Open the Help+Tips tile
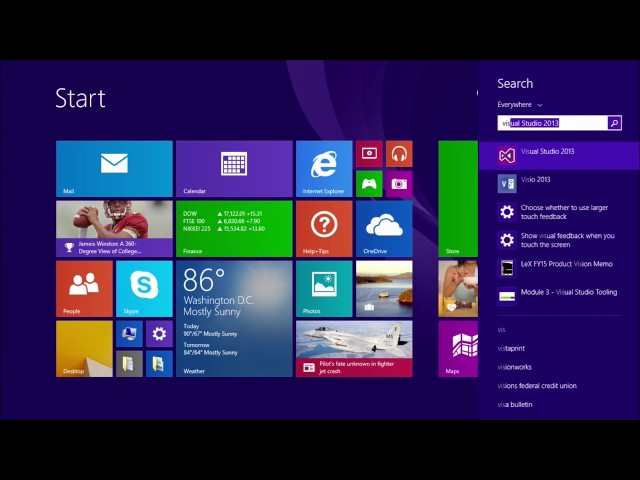Image resolution: width=640 pixels, height=480 pixels. (323, 228)
